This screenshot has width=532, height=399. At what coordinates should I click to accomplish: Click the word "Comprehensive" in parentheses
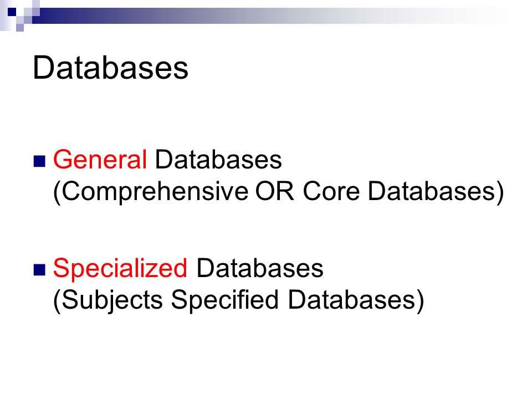(155, 192)
